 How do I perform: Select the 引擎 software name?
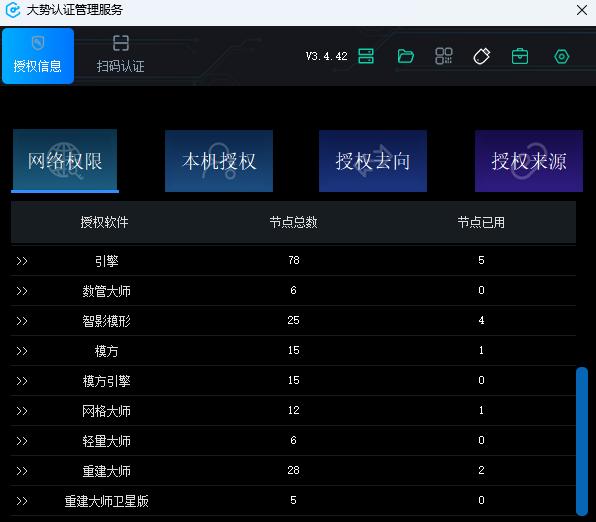coord(106,261)
